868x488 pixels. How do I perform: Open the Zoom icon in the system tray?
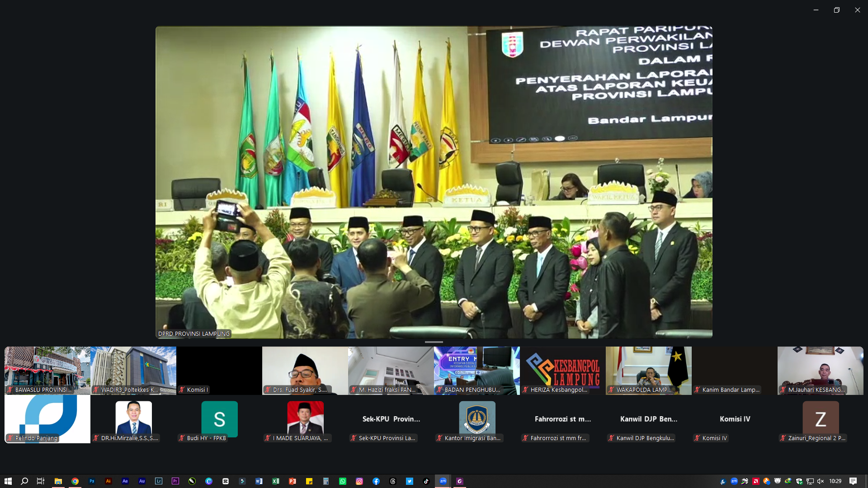click(734, 481)
